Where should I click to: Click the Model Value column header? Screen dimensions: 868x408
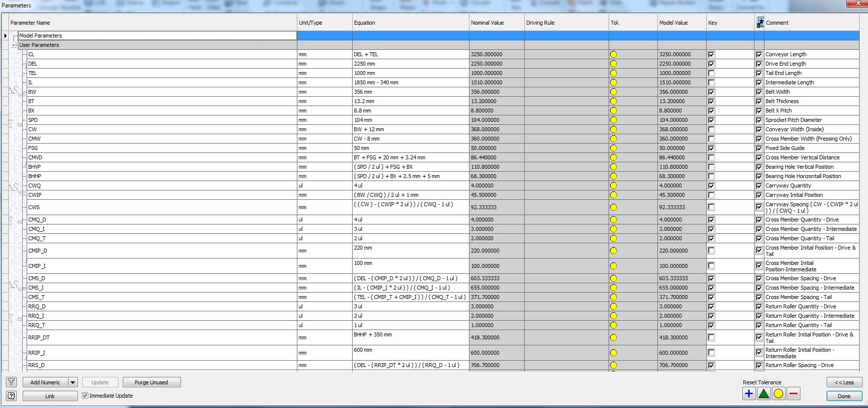coord(682,23)
